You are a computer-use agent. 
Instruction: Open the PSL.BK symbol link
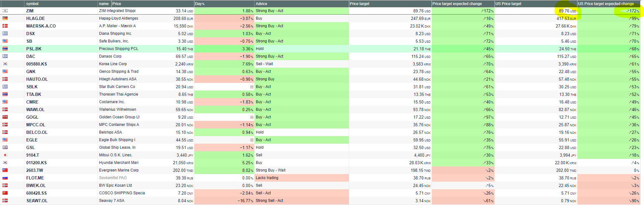[34, 49]
